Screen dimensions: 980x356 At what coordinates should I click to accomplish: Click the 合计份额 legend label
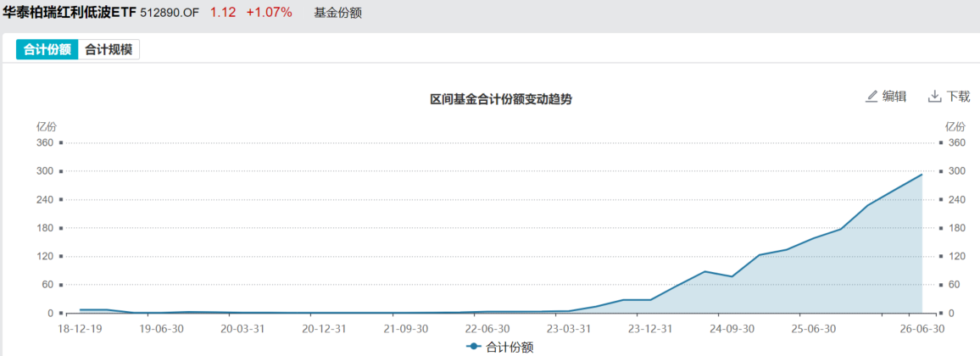click(509, 348)
